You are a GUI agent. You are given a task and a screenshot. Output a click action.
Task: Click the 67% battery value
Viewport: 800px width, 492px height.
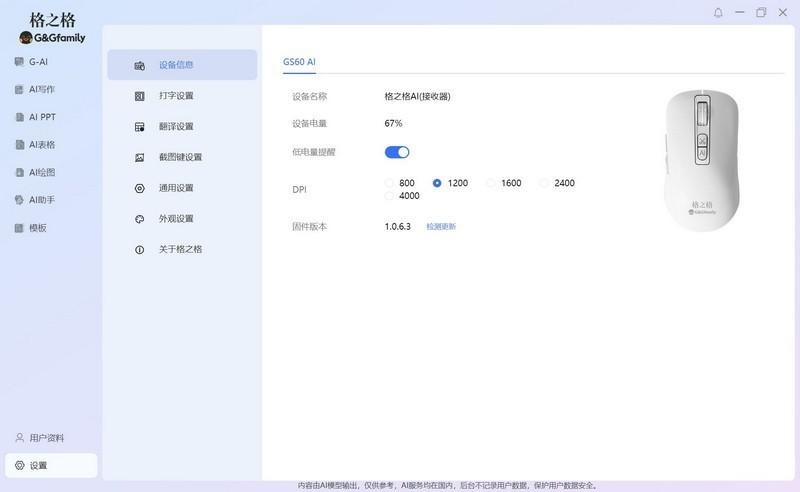[x=393, y=123]
